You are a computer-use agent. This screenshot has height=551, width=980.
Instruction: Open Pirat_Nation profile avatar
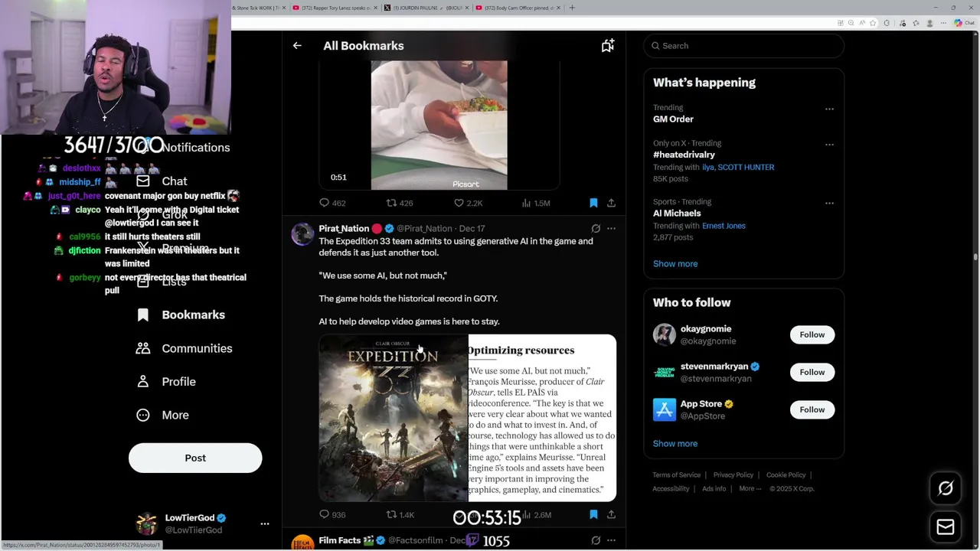(302, 234)
